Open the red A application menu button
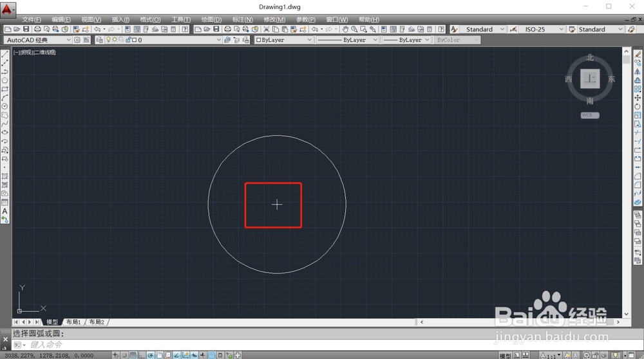Screen dimensions: 644x359 (x=7, y=9)
